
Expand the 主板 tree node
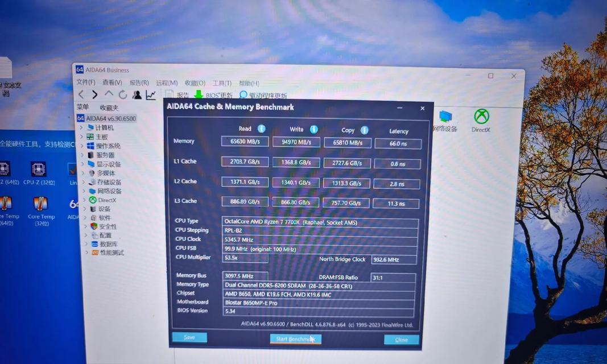coord(81,136)
